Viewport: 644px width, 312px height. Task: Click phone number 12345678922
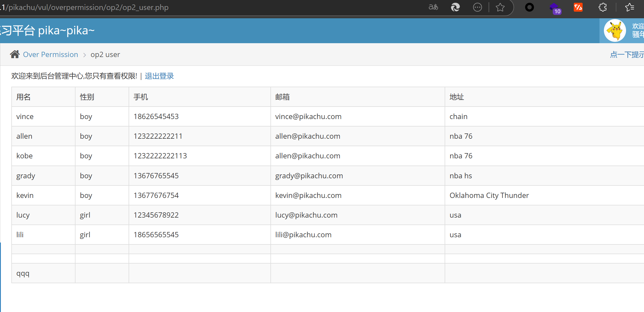pyautogui.click(x=156, y=215)
